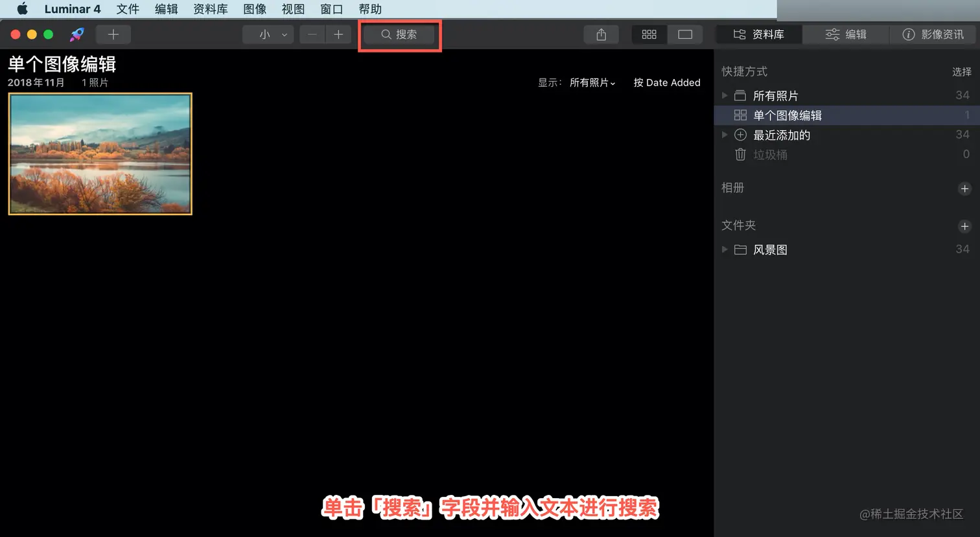Click the 垃圾桶 trash icon
Image resolution: width=980 pixels, height=537 pixels.
coord(740,154)
